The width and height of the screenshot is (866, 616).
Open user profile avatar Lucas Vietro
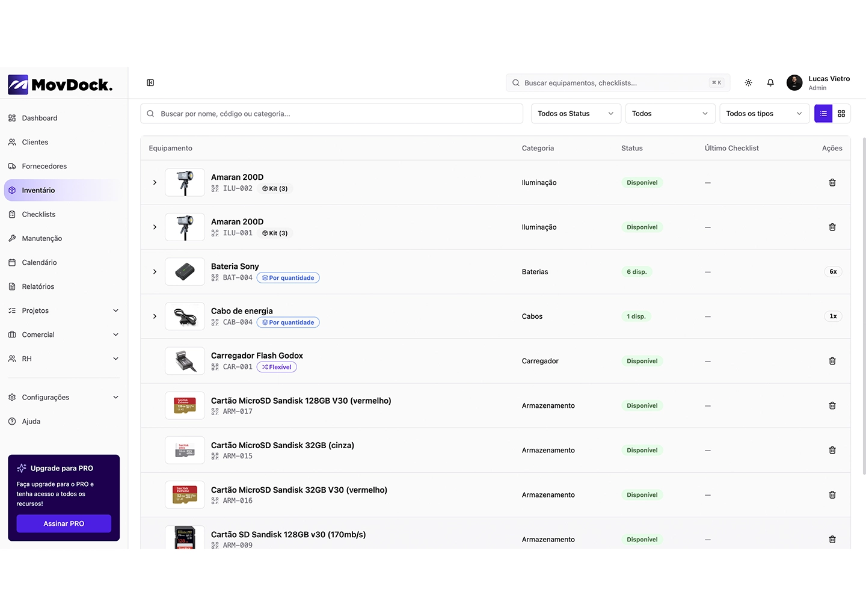794,83
